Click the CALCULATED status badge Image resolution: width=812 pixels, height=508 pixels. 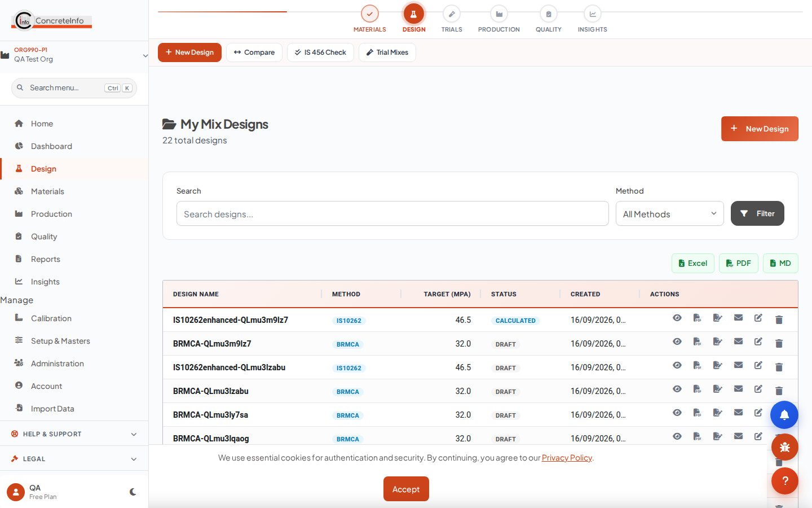(x=515, y=321)
